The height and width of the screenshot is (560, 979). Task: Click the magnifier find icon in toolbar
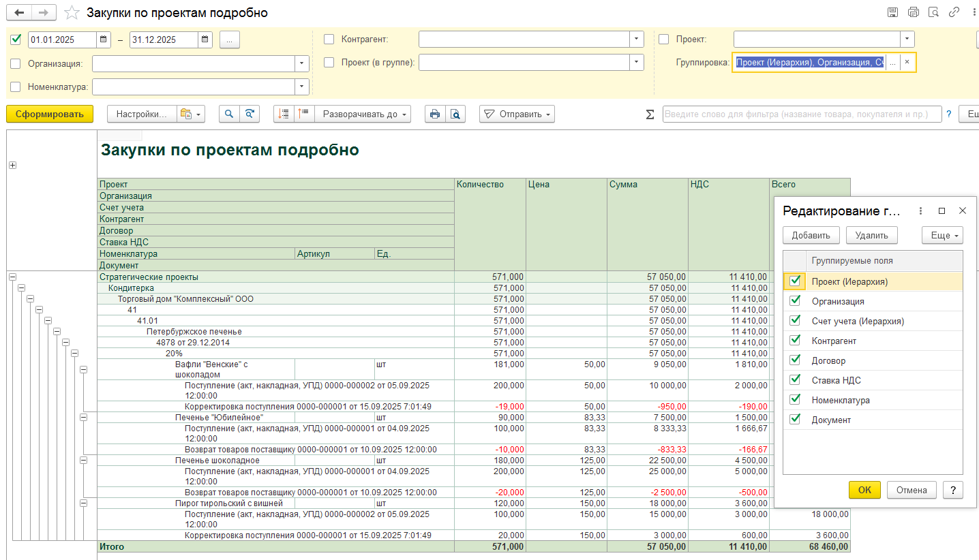(229, 114)
